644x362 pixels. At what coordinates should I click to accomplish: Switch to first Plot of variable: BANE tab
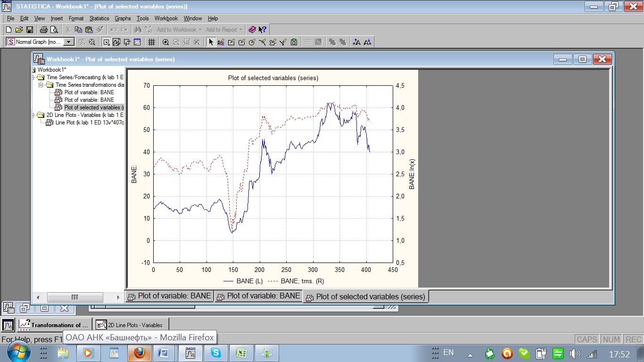coord(170,296)
